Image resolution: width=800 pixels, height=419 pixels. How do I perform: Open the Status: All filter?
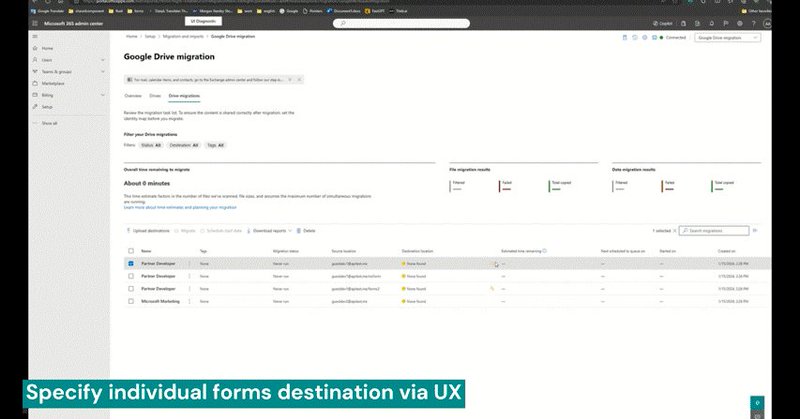(151, 145)
